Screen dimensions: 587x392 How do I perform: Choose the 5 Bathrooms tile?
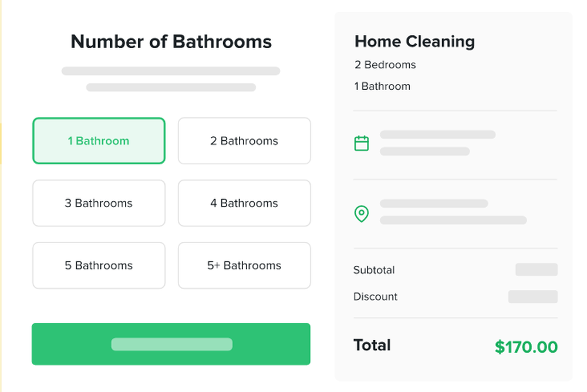99,265
